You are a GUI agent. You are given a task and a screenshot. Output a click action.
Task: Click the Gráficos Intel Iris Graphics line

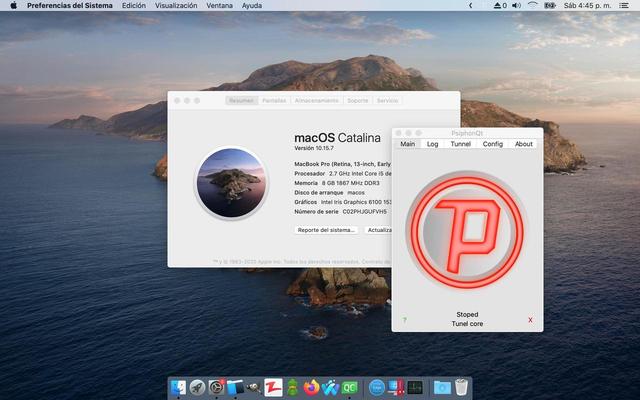[x=343, y=202]
